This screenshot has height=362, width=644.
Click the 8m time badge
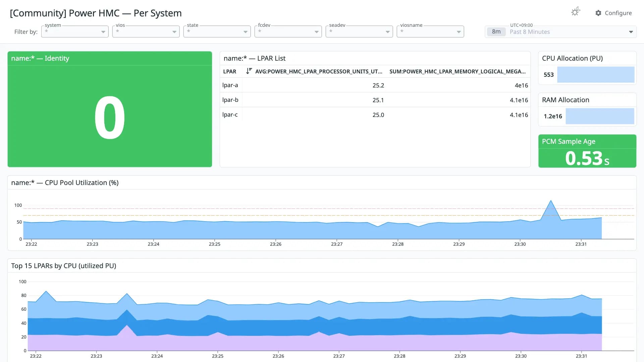496,32
